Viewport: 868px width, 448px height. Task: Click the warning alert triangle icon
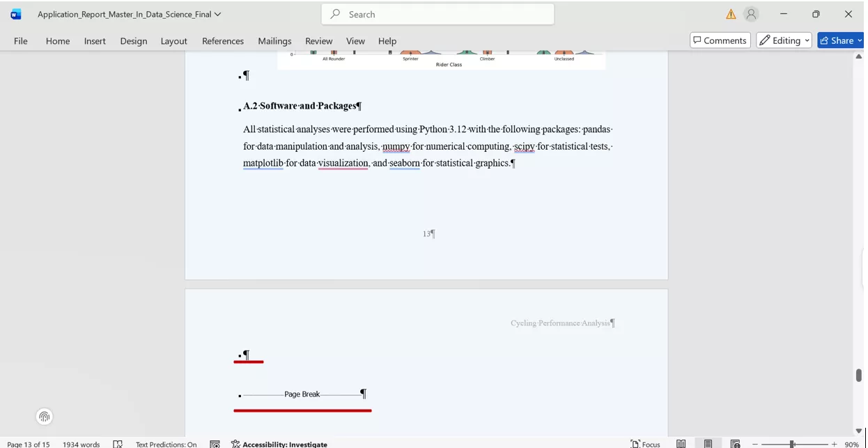click(731, 14)
